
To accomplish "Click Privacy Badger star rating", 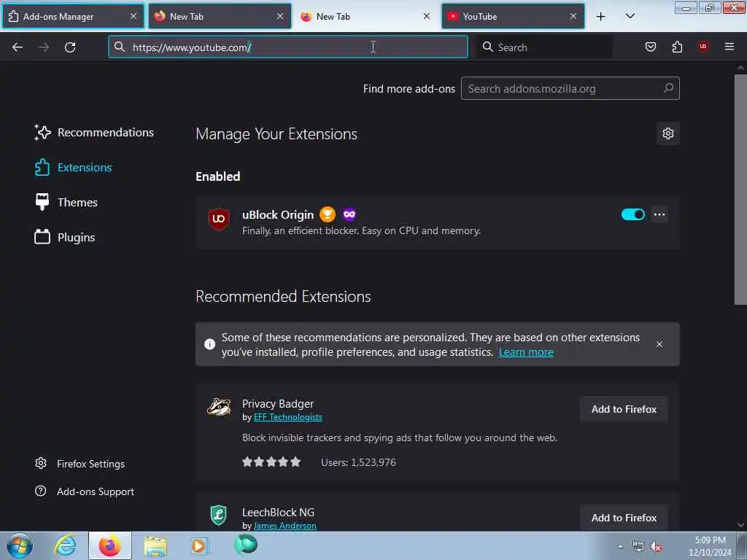I will tap(271, 462).
